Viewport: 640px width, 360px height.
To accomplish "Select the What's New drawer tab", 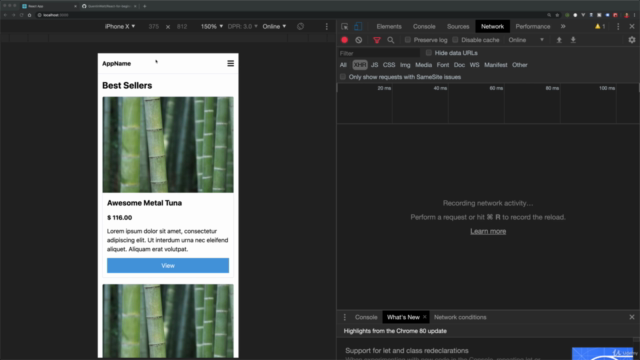I will point(403,317).
